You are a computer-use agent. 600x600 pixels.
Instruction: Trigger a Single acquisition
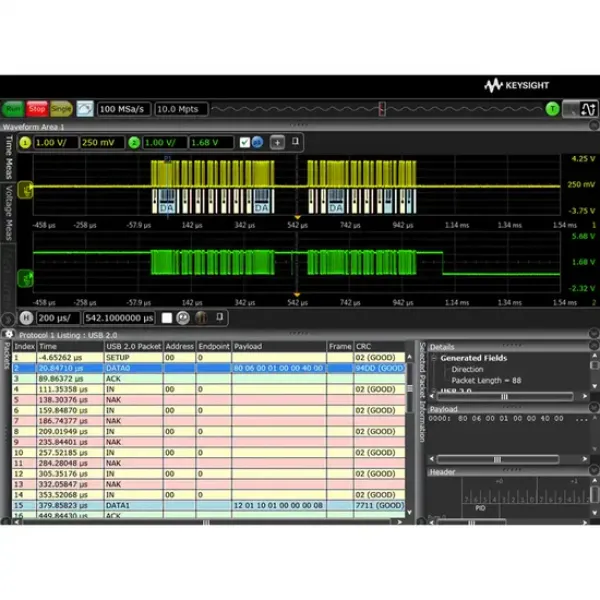click(x=61, y=109)
